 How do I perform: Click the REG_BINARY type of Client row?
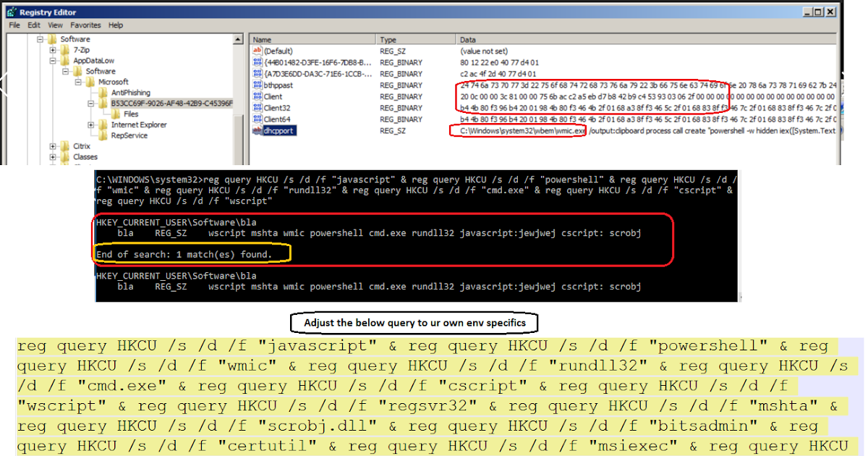pyautogui.click(x=401, y=96)
